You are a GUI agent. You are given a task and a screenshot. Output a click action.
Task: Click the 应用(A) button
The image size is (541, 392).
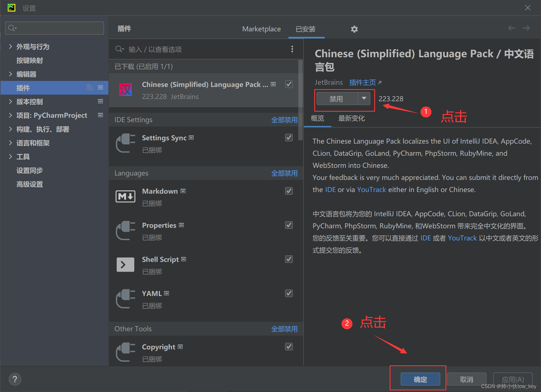pyautogui.click(x=513, y=379)
